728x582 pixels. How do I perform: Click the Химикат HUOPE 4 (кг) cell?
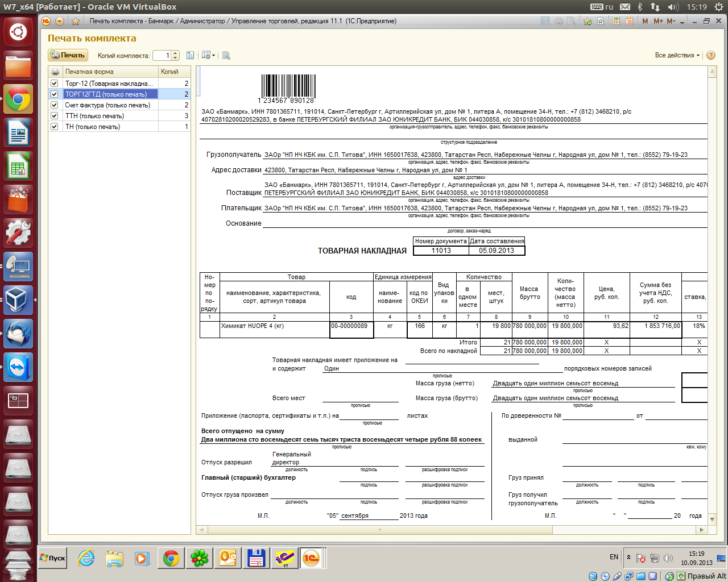[275, 330]
